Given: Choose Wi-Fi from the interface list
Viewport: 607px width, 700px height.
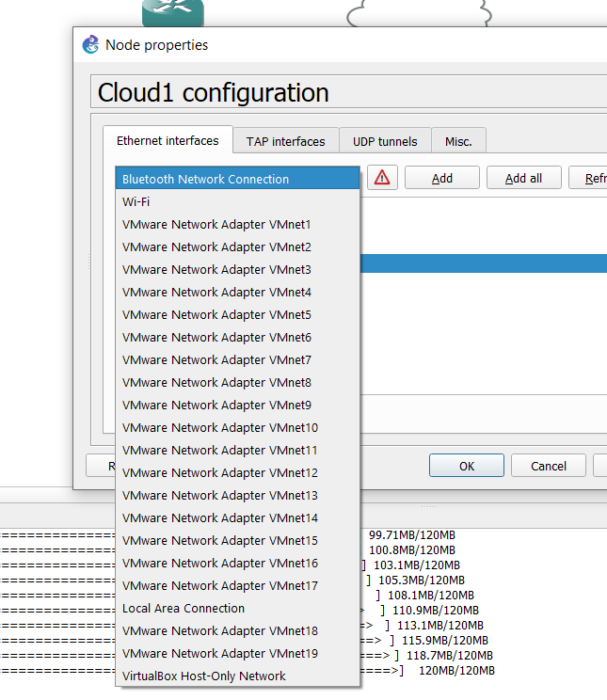Looking at the screenshot, I should tap(237, 201).
